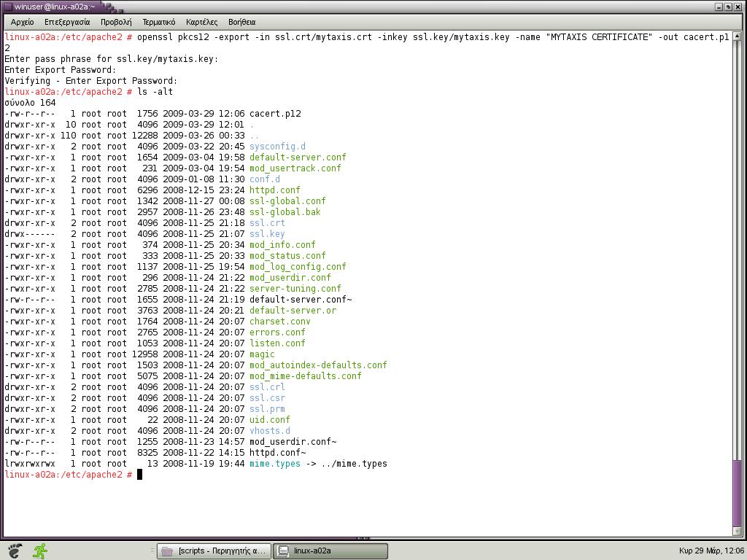Click the mod_info.conf file name
The image size is (747, 560).
point(282,245)
